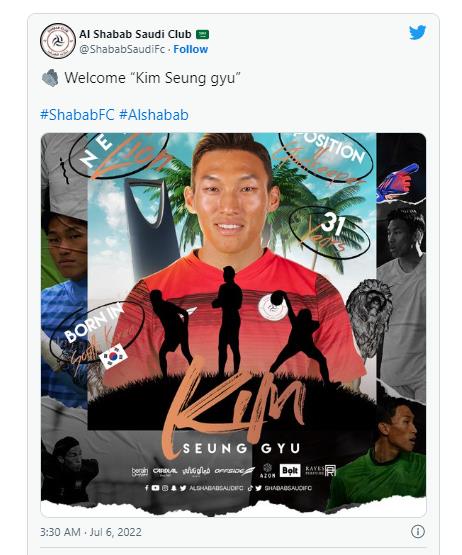Open the 3:30 AM Jul 6, 2022 timestamp
The height and width of the screenshot is (555, 462).
[91, 532]
